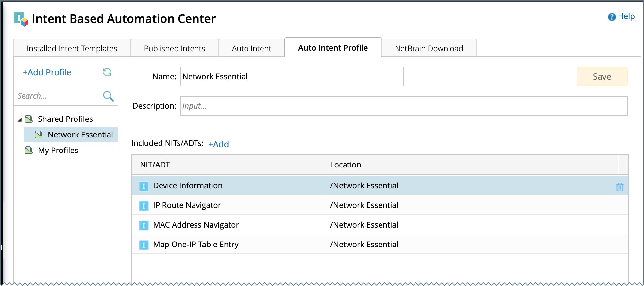
Task: Go to the NetBrain Download tab
Action: [x=429, y=48]
